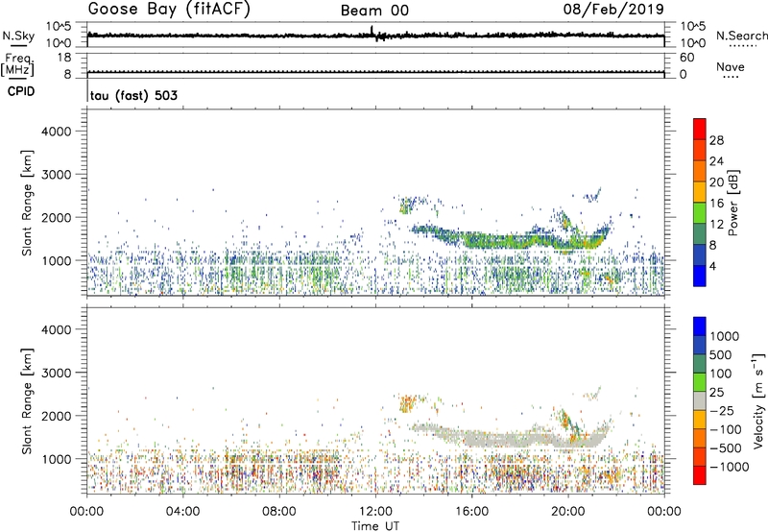Screen dimensions: 768x532
Task: Click the gray -25 to 25 Velocity swatch
Action: (700, 400)
